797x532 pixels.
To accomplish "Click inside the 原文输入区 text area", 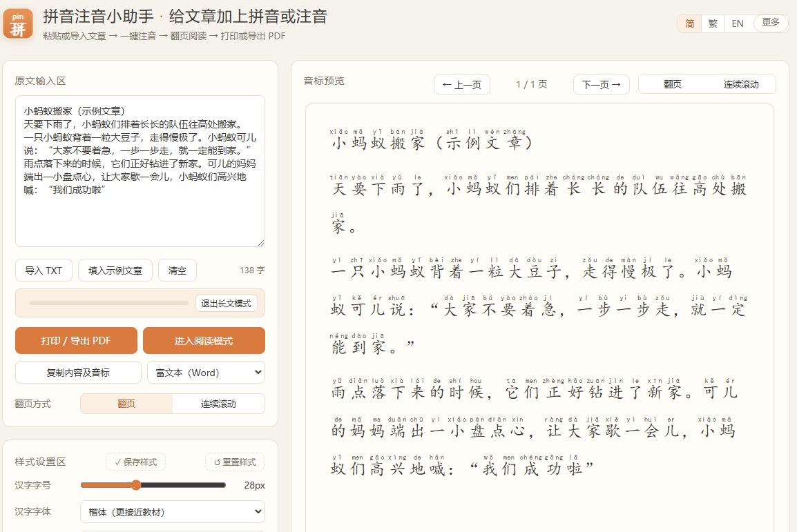I will tap(140, 171).
